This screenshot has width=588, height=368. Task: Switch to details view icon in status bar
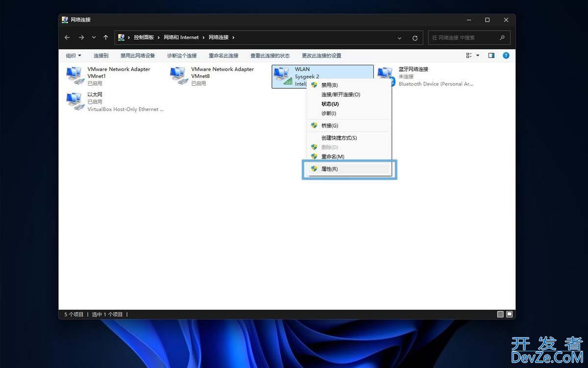coord(500,315)
